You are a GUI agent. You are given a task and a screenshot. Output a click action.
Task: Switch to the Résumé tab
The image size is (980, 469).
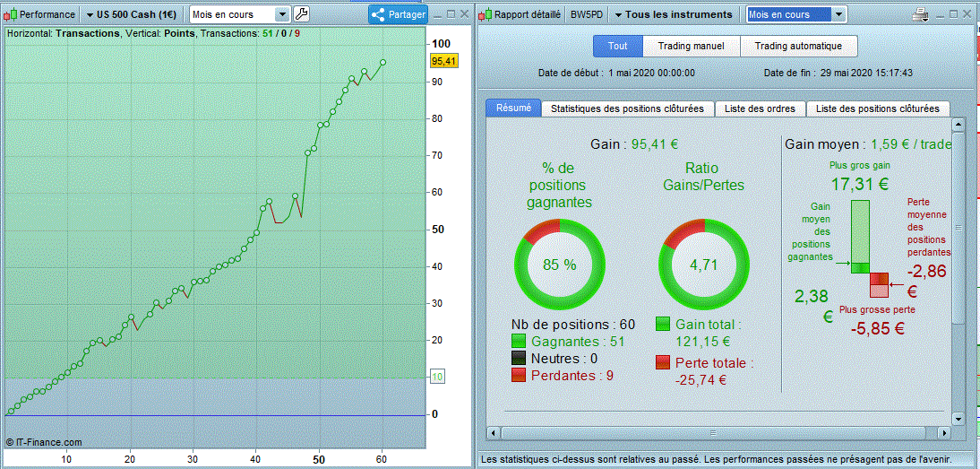[513, 109]
